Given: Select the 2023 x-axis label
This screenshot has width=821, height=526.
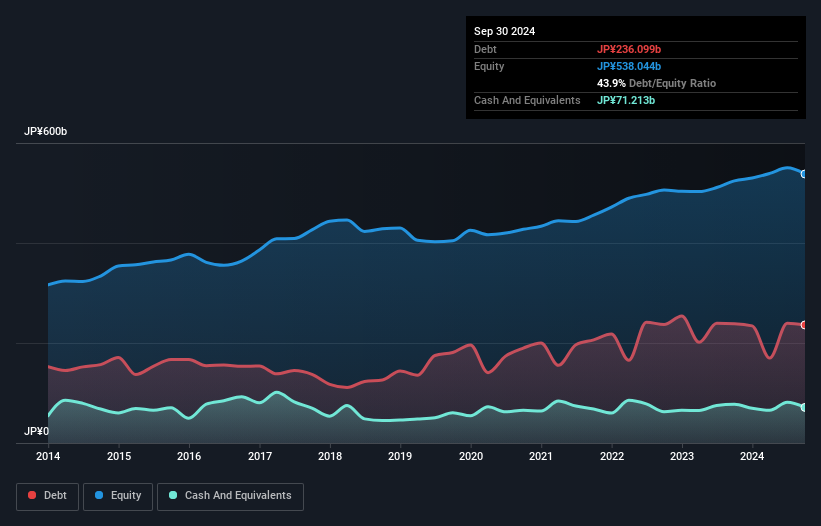Looking at the screenshot, I should (x=682, y=456).
